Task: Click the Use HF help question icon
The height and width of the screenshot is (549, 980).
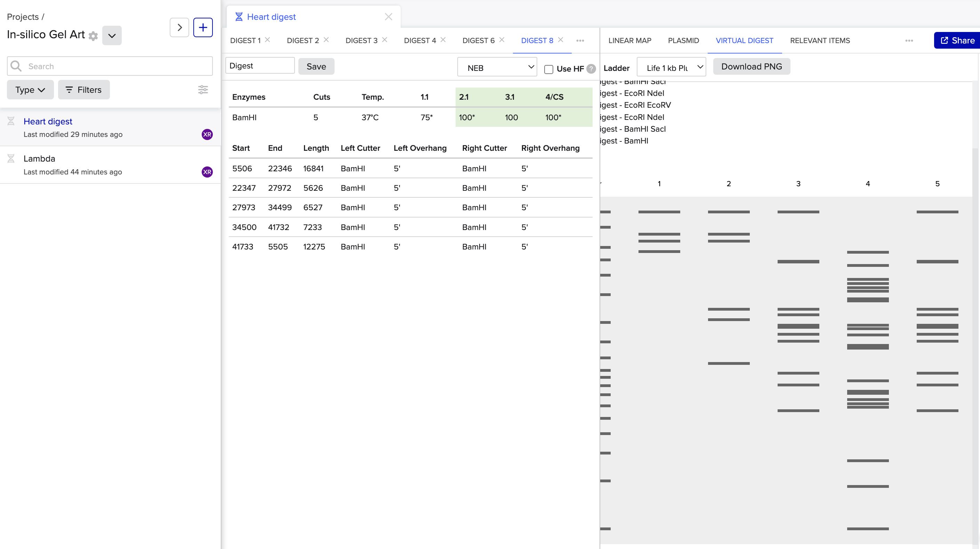Action: (x=591, y=69)
